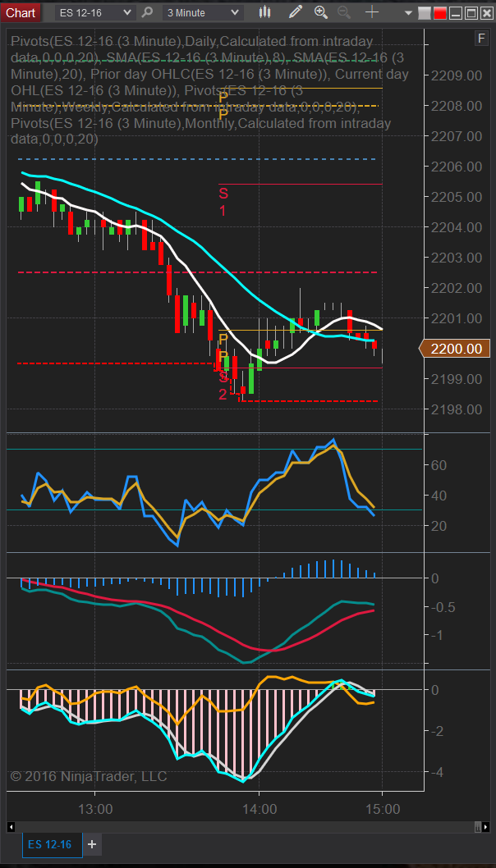Click the 60 level label on oscillator panel
Image resolution: width=496 pixels, height=868 pixels.
(x=439, y=465)
